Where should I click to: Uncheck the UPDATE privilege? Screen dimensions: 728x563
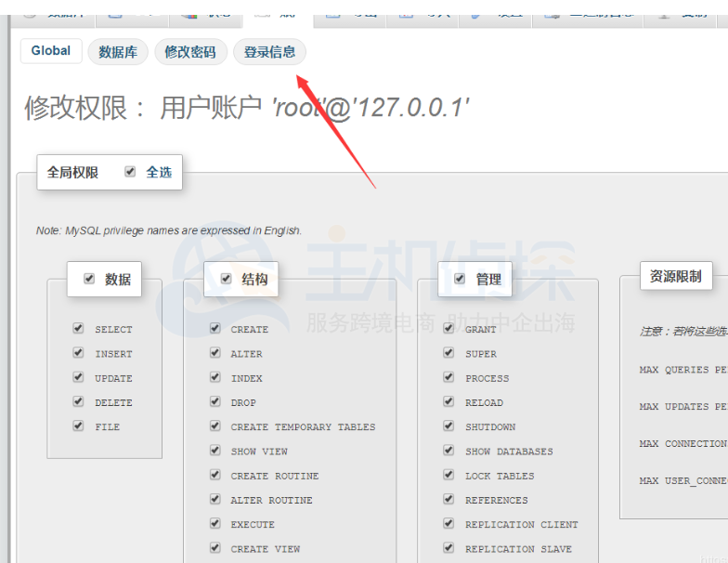[78, 377]
